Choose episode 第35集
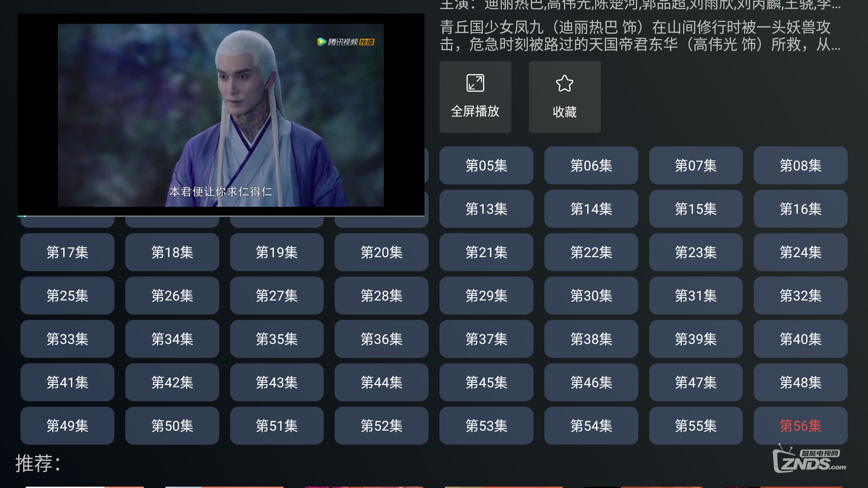868x488 pixels. [x=277, y=339]
